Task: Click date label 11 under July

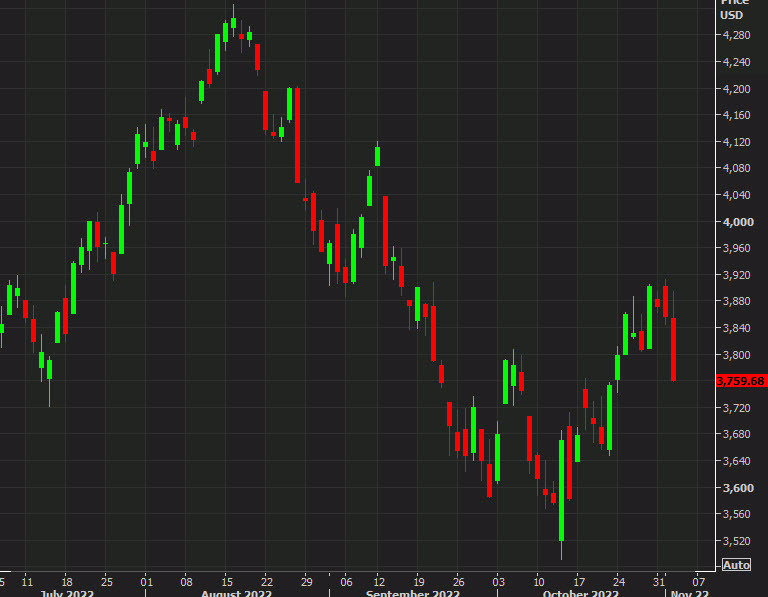Action: click(x=27, y=582)
